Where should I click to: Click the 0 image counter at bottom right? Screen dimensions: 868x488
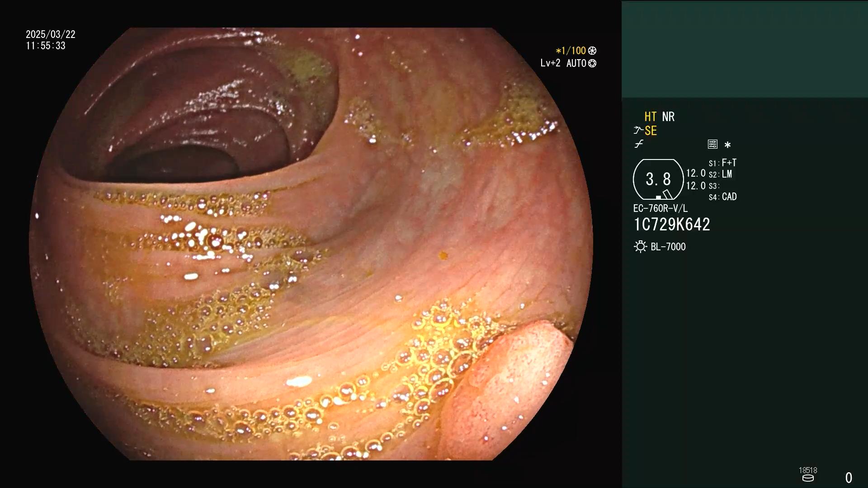[x=849, y=478]
